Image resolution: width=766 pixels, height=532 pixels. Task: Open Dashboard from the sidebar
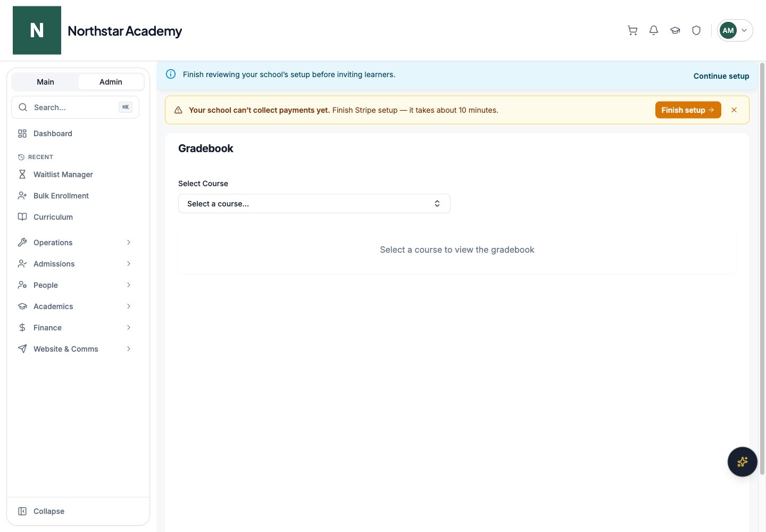tap(75, 134)
